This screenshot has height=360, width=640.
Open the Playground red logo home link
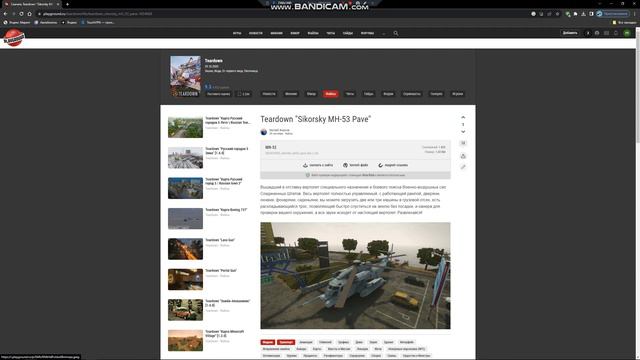14,38
